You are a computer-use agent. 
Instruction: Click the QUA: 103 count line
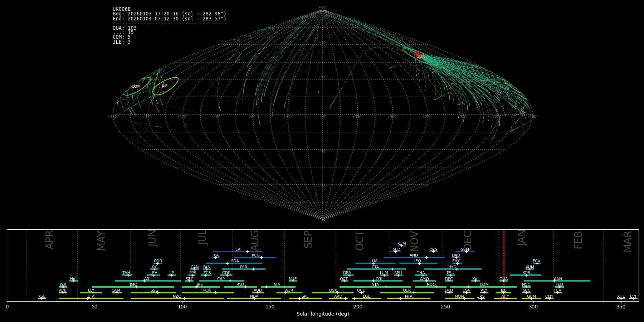click(x=125, y=28)
